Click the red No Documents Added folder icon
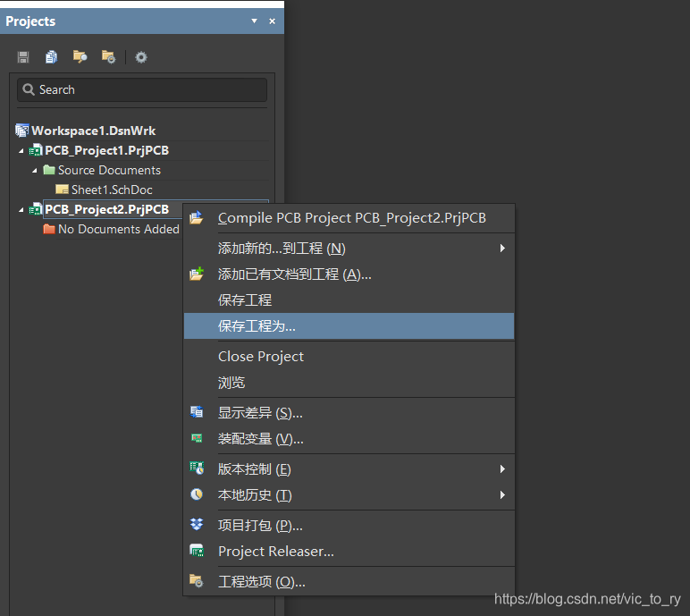 pos(49,229)
